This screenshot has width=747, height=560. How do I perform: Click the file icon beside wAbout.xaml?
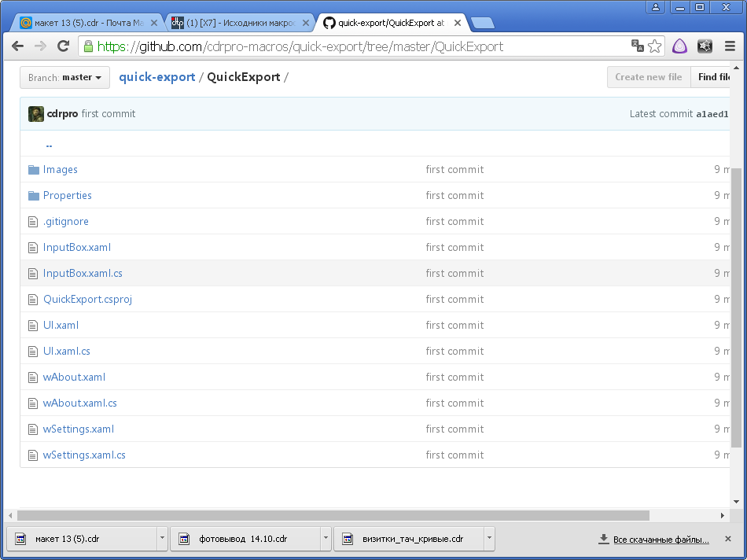[x=33, y=378]
